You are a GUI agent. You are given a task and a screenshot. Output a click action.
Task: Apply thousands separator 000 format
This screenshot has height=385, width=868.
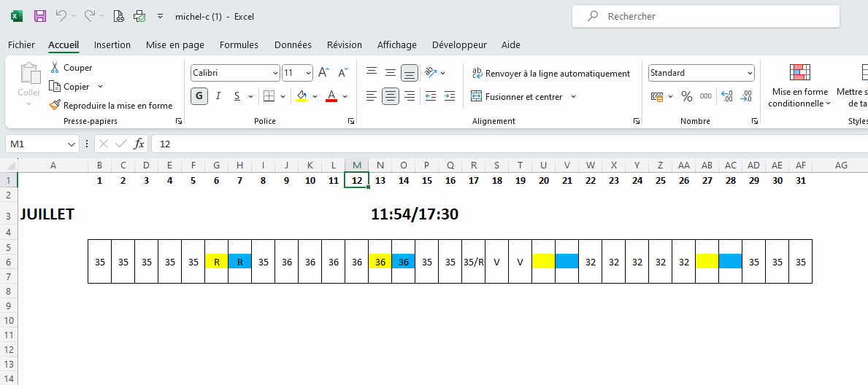[705, 96]
